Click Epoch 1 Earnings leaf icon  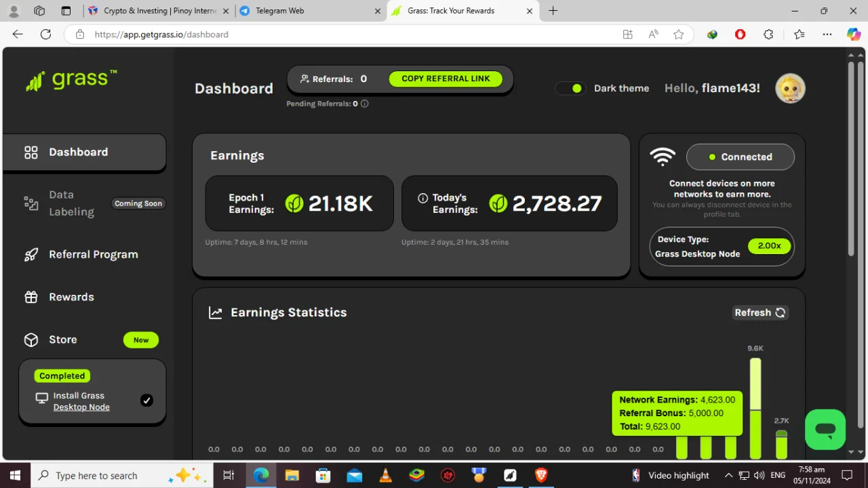coord(294,203)
